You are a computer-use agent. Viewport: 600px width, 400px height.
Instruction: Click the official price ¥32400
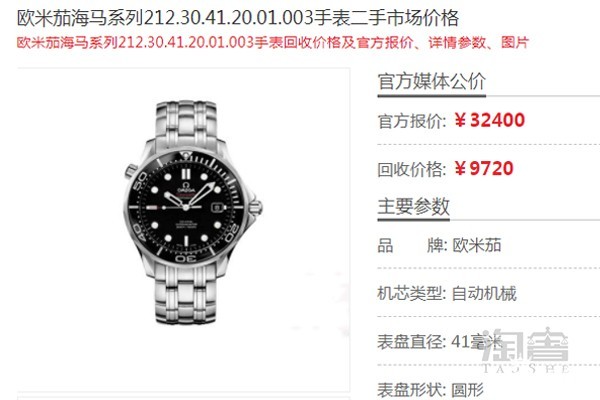(490, 120)
